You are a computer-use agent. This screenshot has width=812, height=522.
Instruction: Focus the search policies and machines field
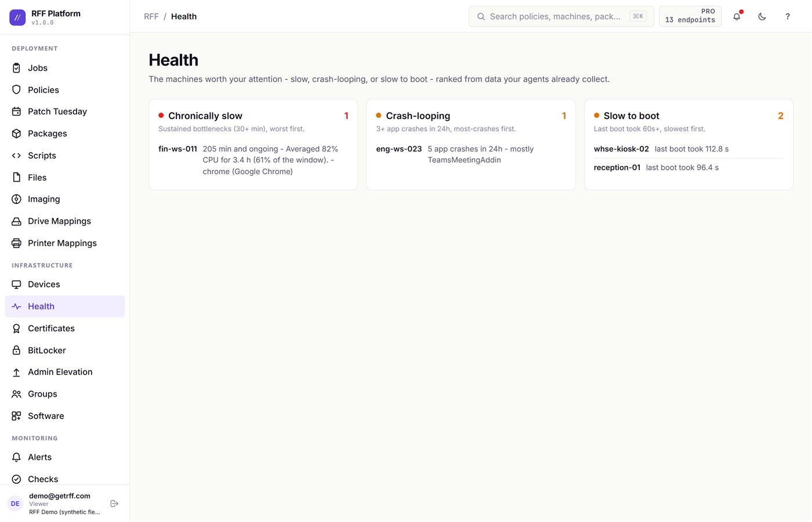[x=561, y=16]
